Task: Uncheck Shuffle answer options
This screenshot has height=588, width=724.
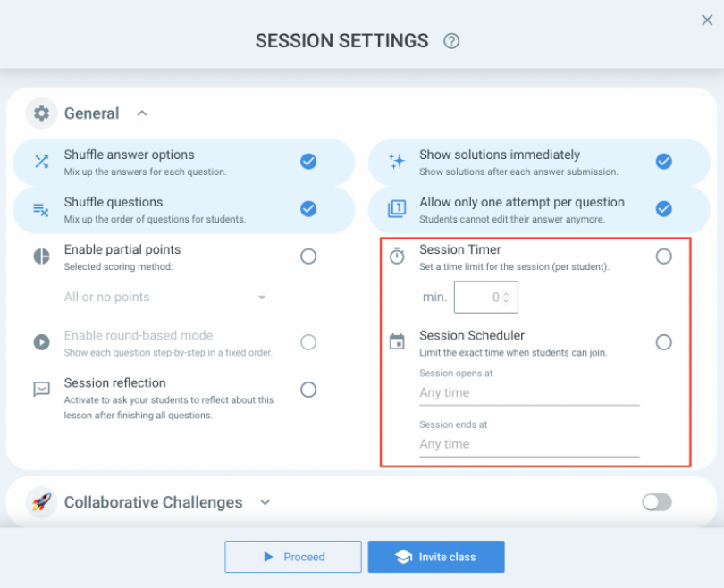Action: [308, 161]
